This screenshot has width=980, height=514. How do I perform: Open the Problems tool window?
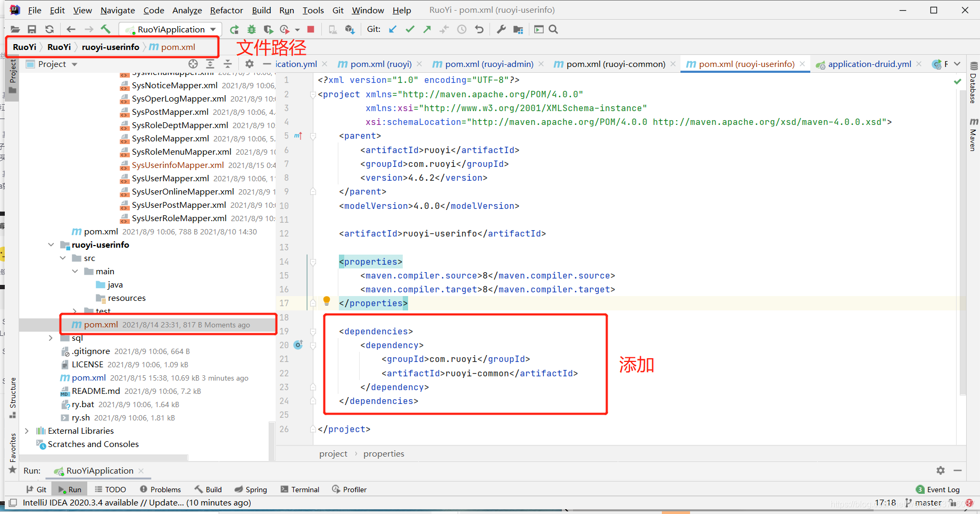tap(160, 490)
